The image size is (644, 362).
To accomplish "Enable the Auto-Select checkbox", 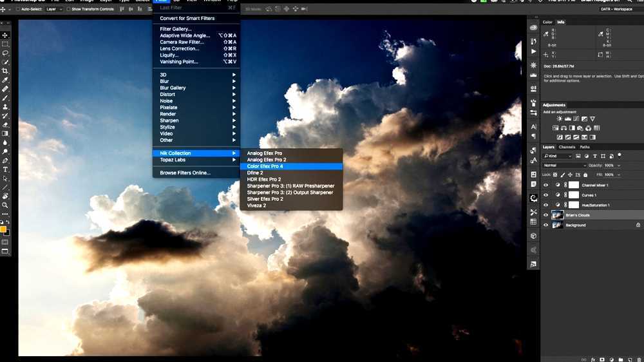I will (x=17, y=9).
